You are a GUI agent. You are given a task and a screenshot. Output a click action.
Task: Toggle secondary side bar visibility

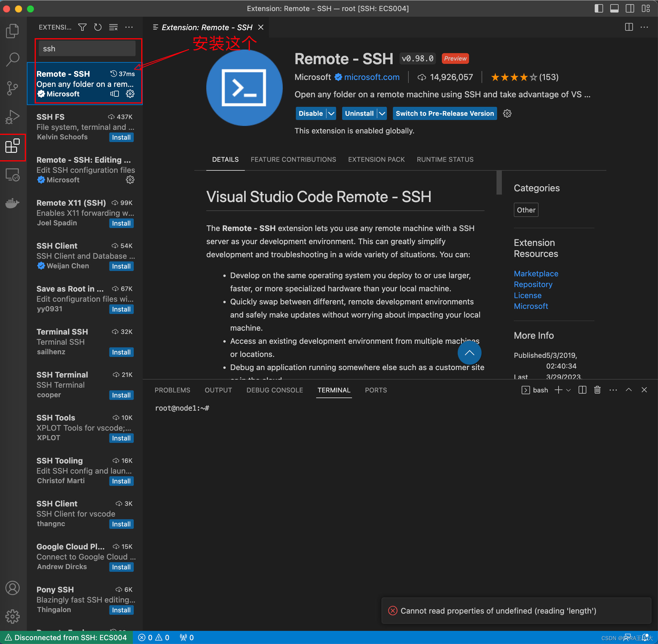click(x=630, y=8)
